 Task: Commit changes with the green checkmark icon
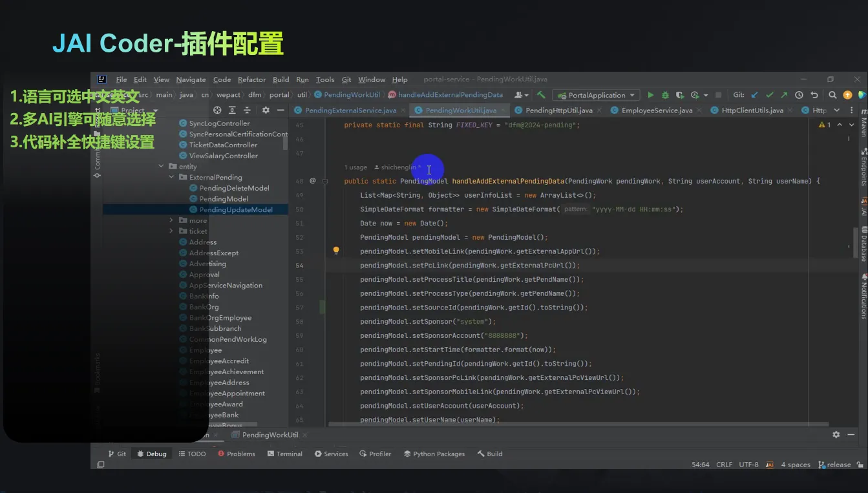click(769, 95)
